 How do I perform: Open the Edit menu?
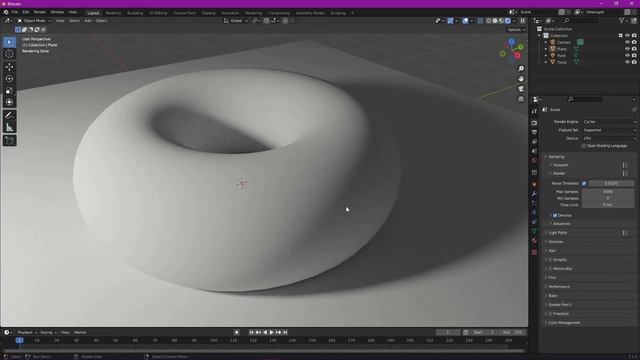tap(26, 12)
